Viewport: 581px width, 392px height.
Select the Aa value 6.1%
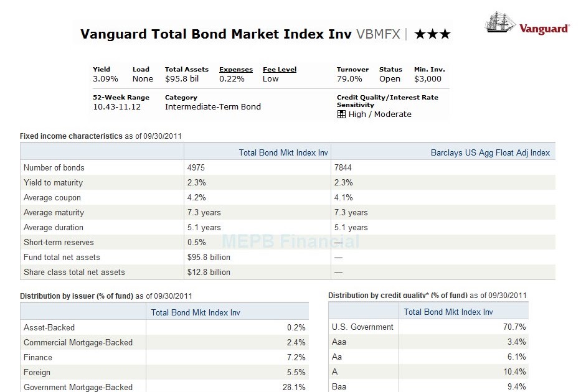[x=516, y=357]
